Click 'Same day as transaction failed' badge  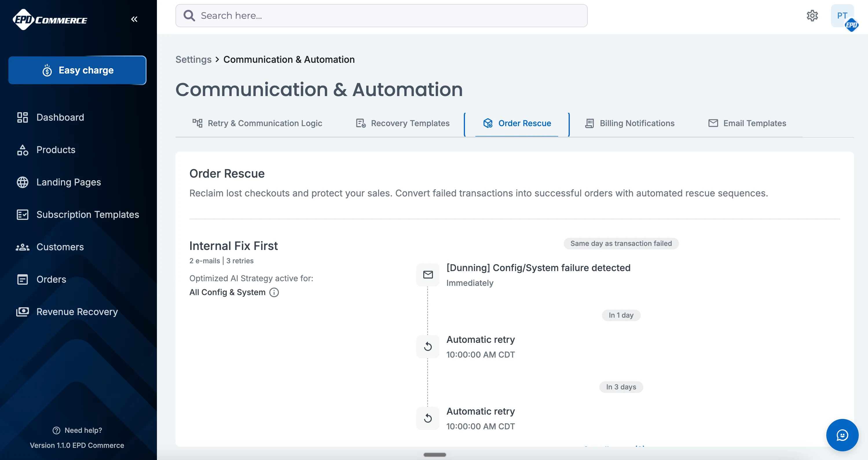621,244
